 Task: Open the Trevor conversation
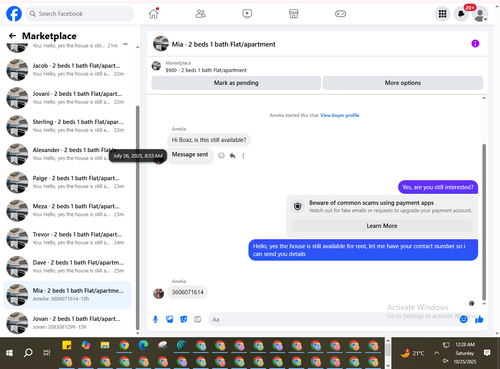[68, 238]
